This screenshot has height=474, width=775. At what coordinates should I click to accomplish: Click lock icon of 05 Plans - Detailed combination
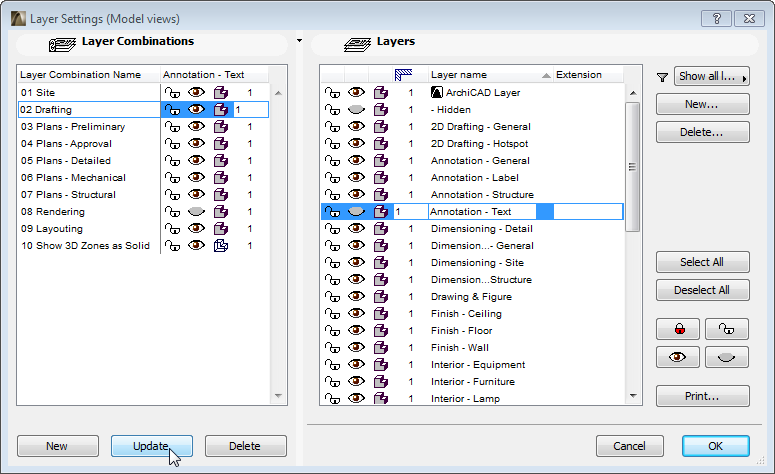tap(172, 161)
